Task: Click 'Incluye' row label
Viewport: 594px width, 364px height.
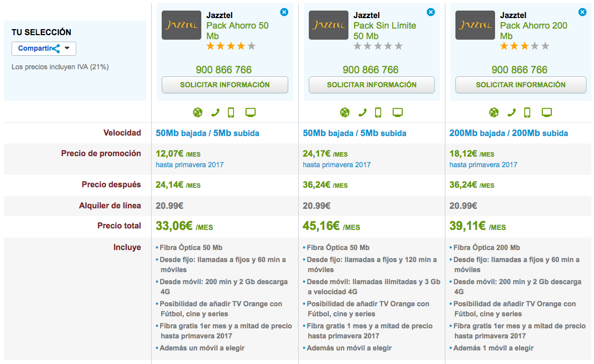Action: click(x=128, y=248)
